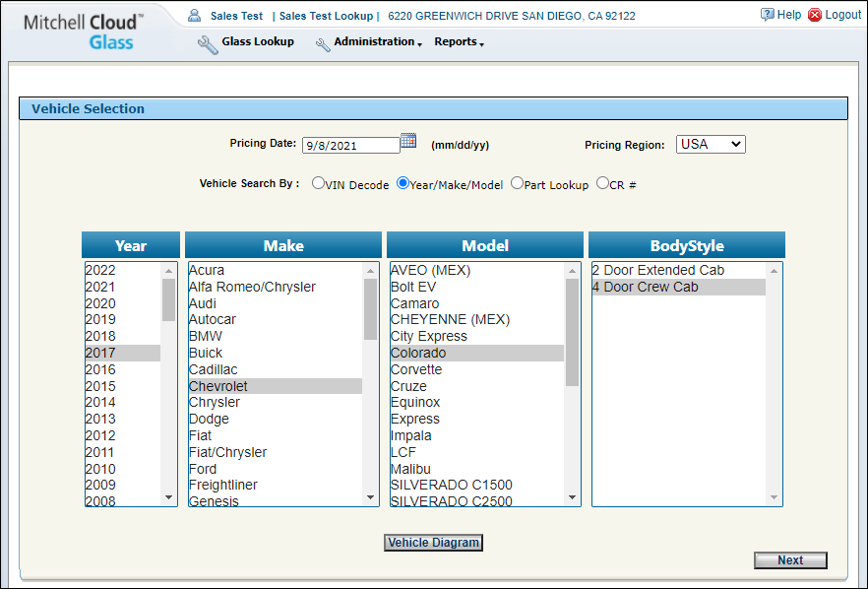The width and height of the screenshot is (868, 589).
Task: Click the wrench icon beside Glass Lookup
Action: pyautogui.click(x=208, y=44)
